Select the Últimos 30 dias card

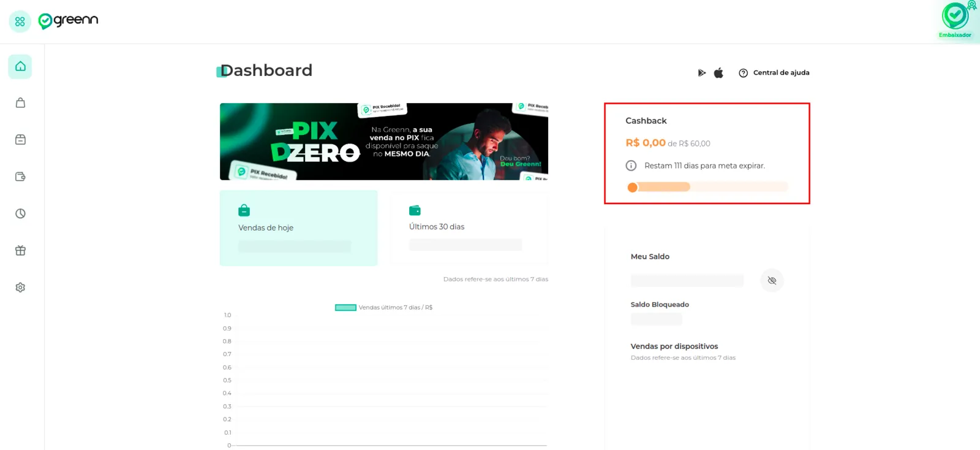pyautogui.click(x=469, y=228)
